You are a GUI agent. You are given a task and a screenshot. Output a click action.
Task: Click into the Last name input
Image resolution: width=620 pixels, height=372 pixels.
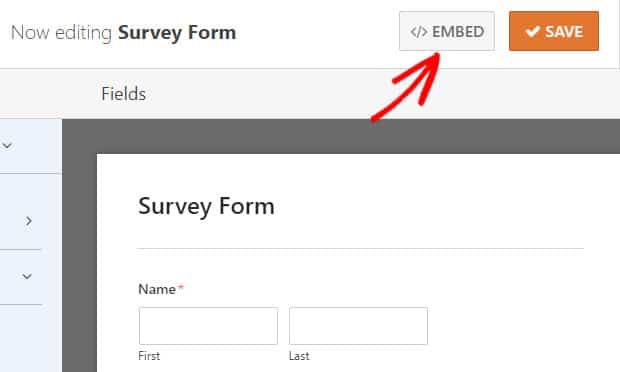coord(358,326)
